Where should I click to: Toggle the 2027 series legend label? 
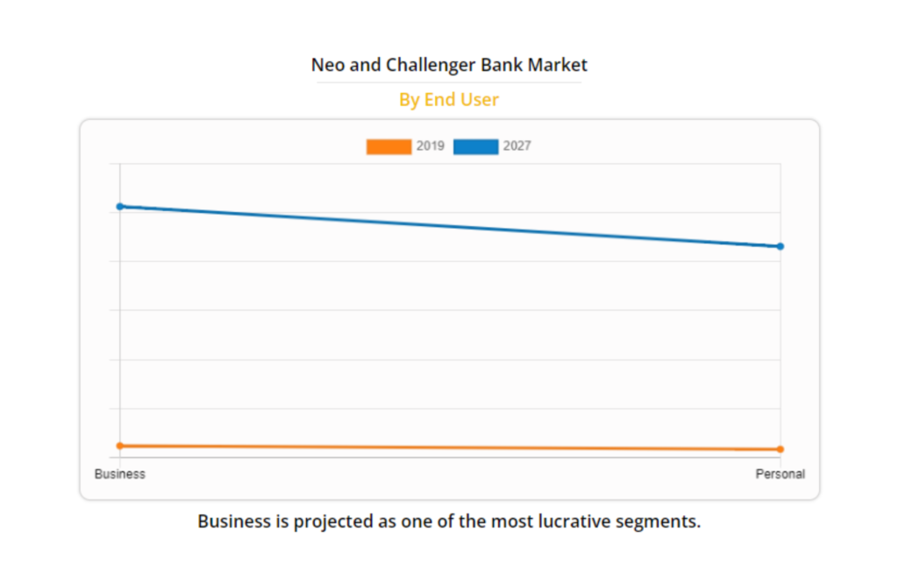517,146
